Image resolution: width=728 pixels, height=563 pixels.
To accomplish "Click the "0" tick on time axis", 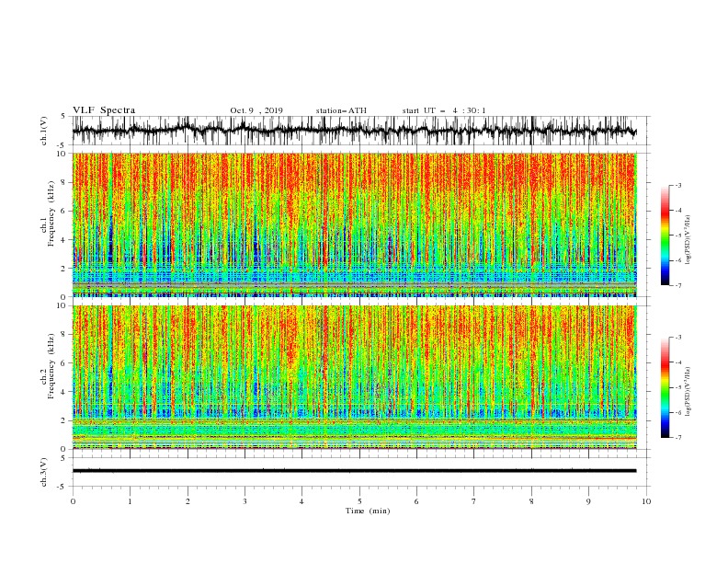I will [73, 501].
